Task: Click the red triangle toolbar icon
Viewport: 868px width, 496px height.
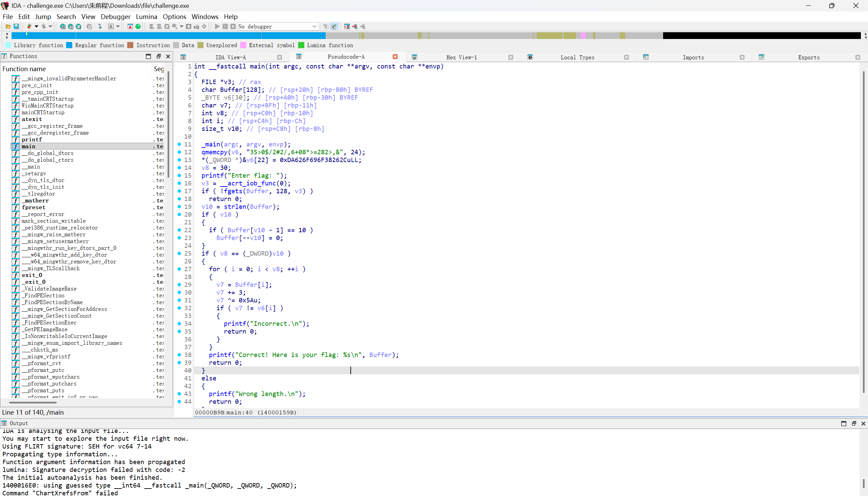Action: click(130, 26)
